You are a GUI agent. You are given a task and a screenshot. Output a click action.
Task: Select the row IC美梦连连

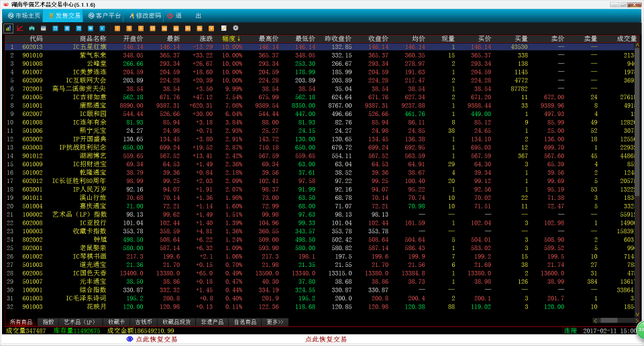pyautogui.click(x=321, y=72)
